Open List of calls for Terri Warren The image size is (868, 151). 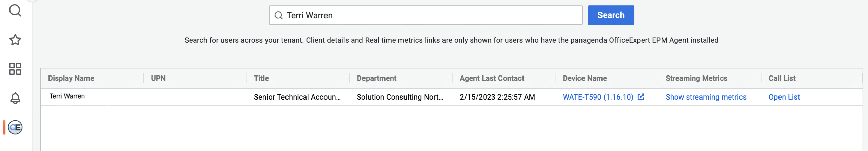click(x=784, y=97)
